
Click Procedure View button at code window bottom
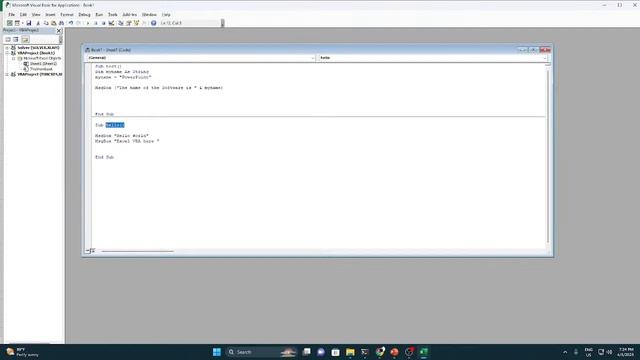88,251
